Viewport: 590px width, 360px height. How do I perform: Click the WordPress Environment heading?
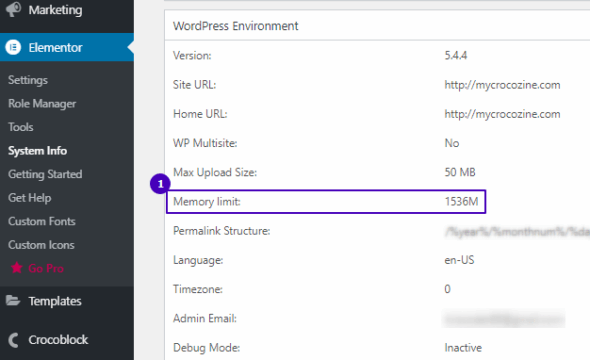[236, 26]
